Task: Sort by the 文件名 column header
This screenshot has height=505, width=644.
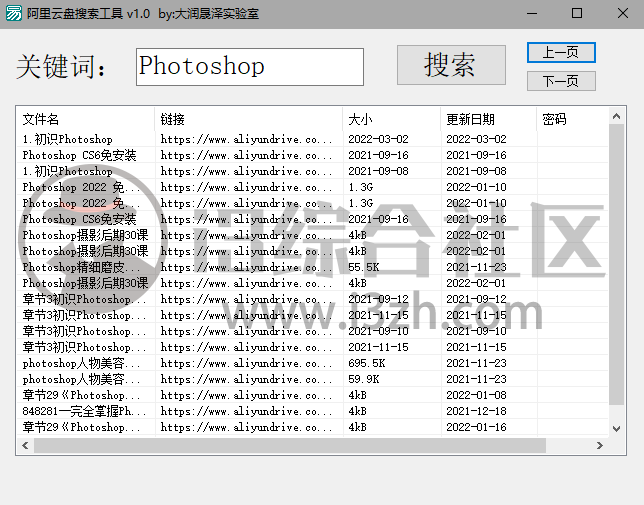Action: 85,119
